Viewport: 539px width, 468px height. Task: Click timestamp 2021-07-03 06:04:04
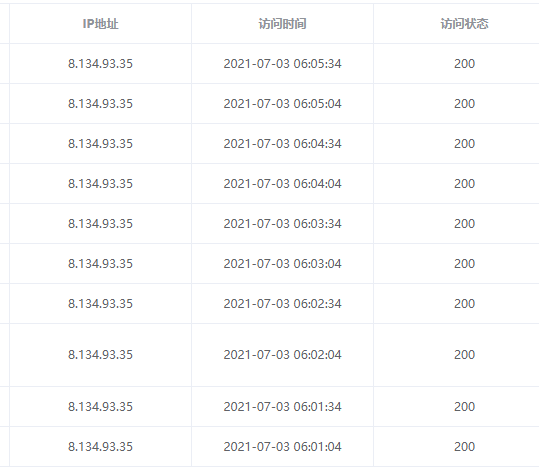(282, 184)
